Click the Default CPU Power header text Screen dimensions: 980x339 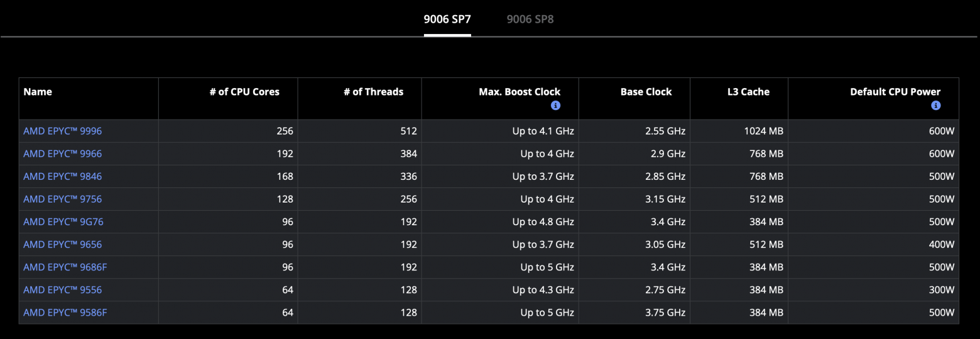coord(895,92)
